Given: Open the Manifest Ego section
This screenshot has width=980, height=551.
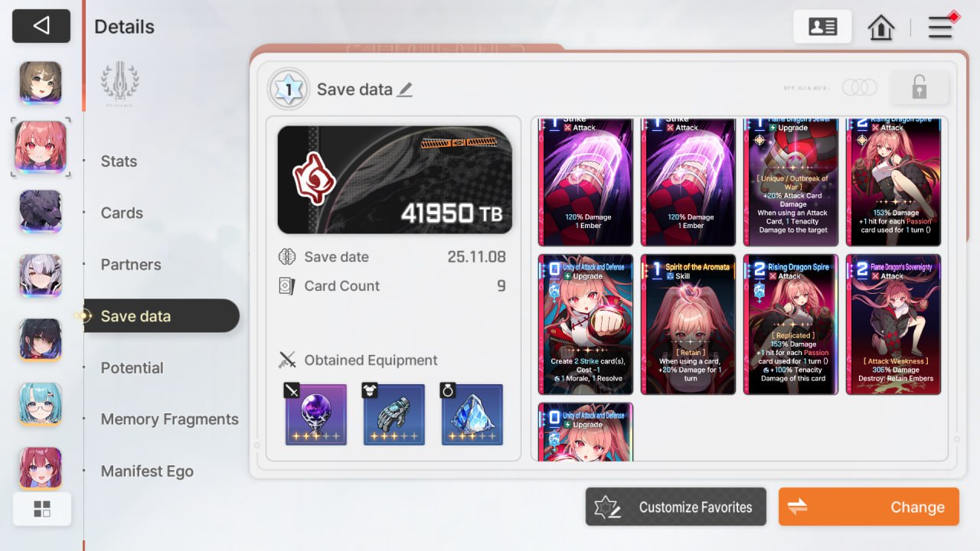Looking at the screenshot, I should click(147, 471).
